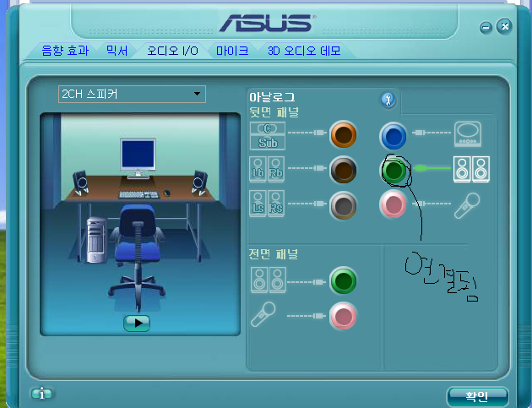
Task: Select the Ls side speaker icon
Action: pos(258,204)
